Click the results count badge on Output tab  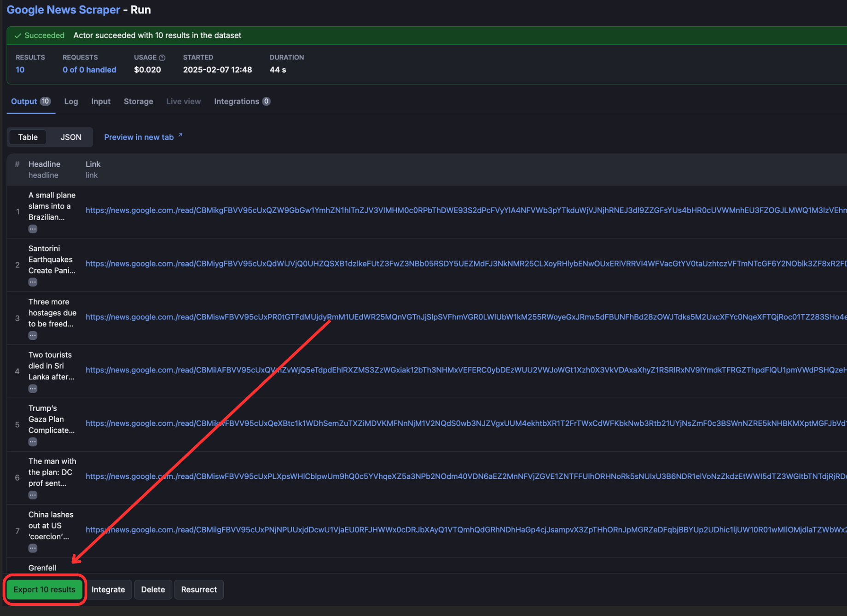point(45,101)
